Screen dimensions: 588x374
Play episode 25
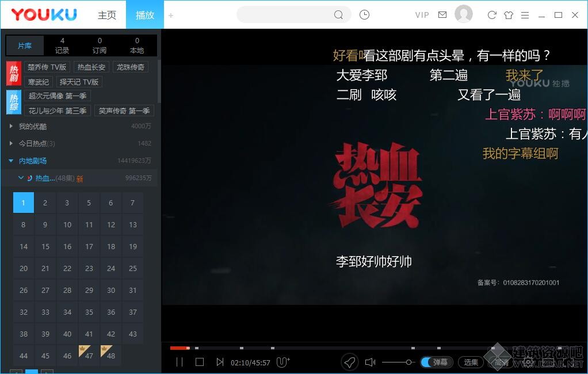click(x=133, y=268)
